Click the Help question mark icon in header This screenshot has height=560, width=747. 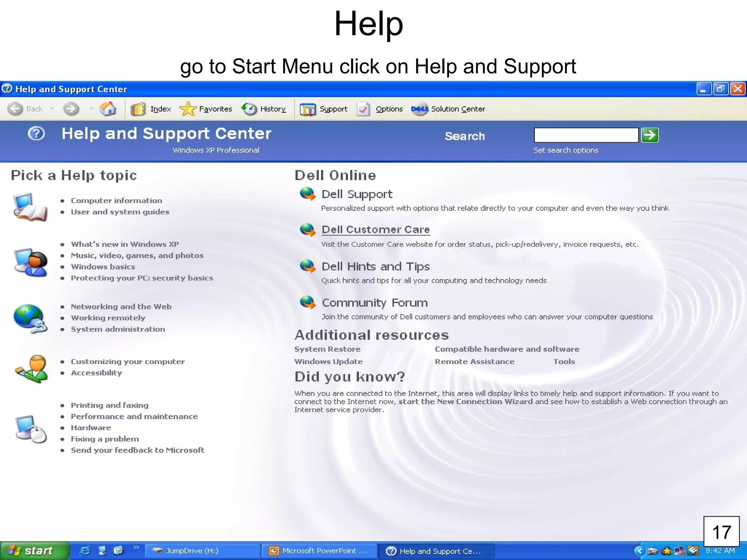pos(36,133)
